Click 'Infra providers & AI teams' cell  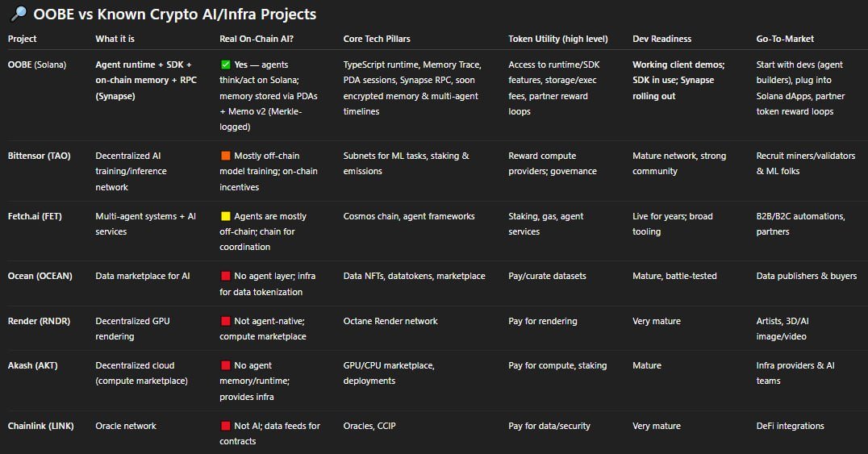pyautogui.click(x=795, y=373)
